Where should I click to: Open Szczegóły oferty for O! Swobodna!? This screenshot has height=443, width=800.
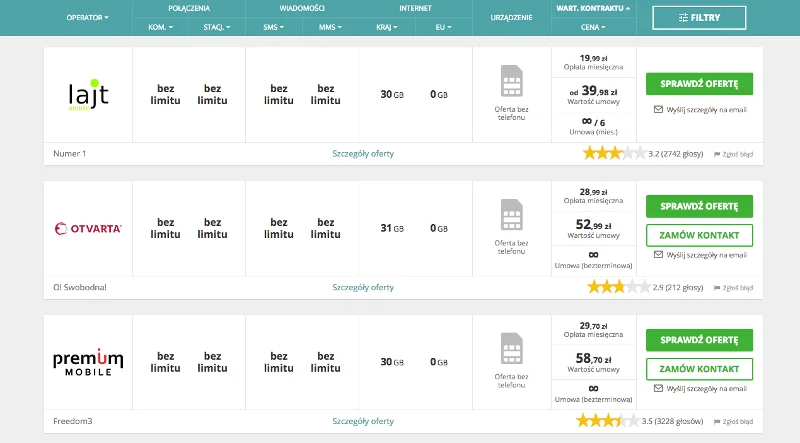(x=363, y=287)
